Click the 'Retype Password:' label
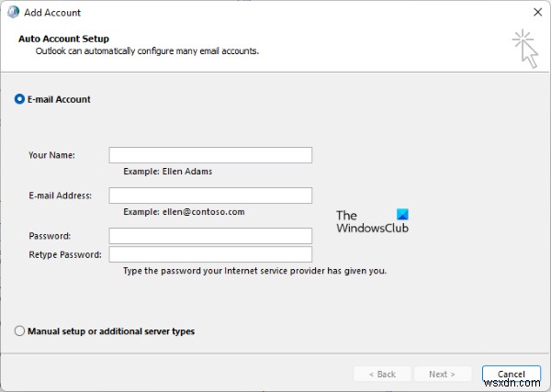Screen dimensions: 551x392 [65, 254]
